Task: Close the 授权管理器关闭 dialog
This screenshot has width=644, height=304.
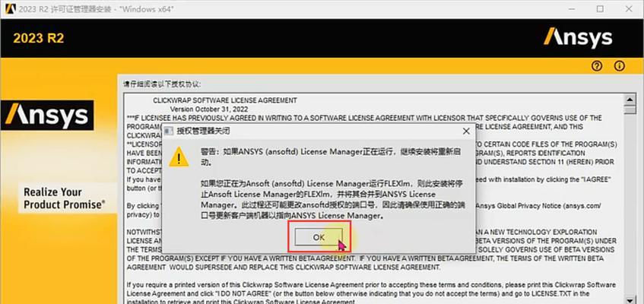Action: click(466, 131)
